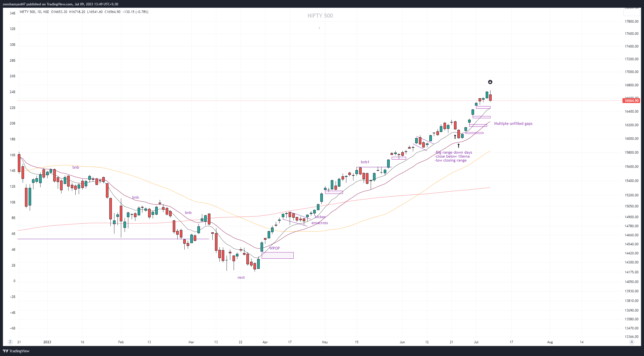This screenshot has height=356, width=644.
Task: Click the WPOP text annotation
Action: 274,248
